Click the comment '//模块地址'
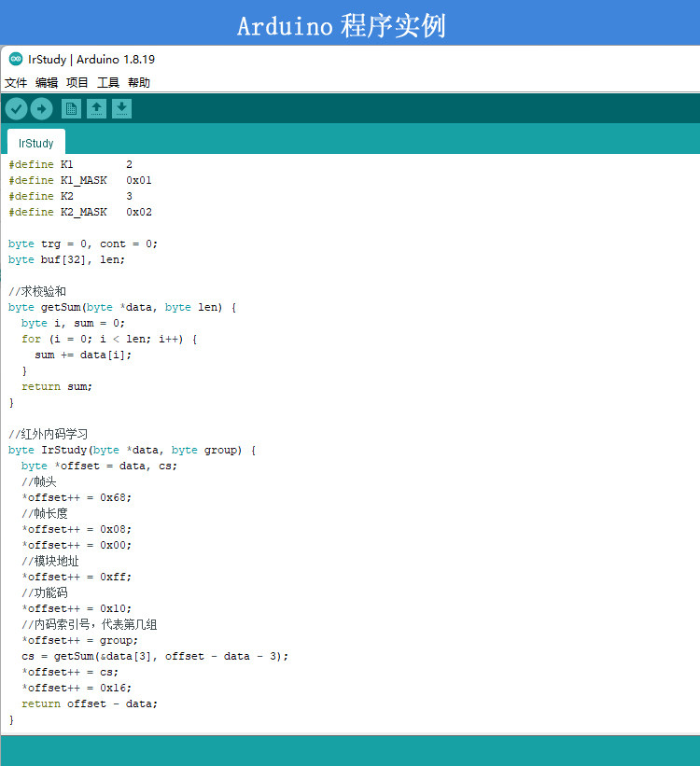 tap(50, 561)
